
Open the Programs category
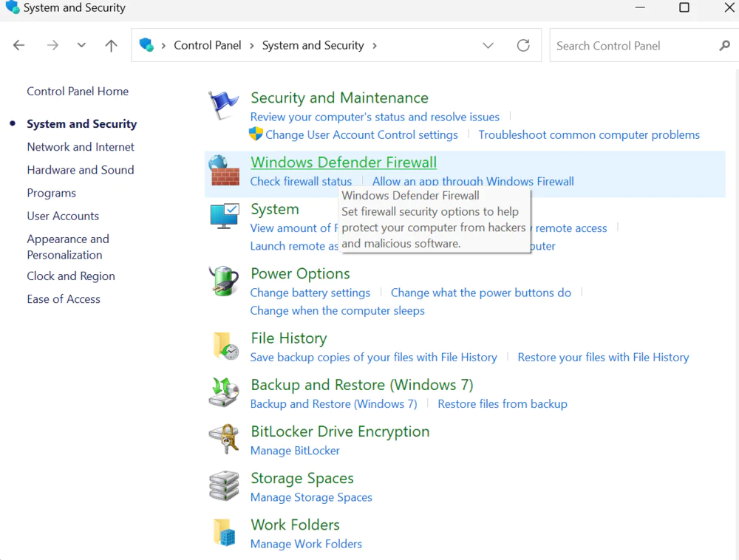click(x=52, y=193)
